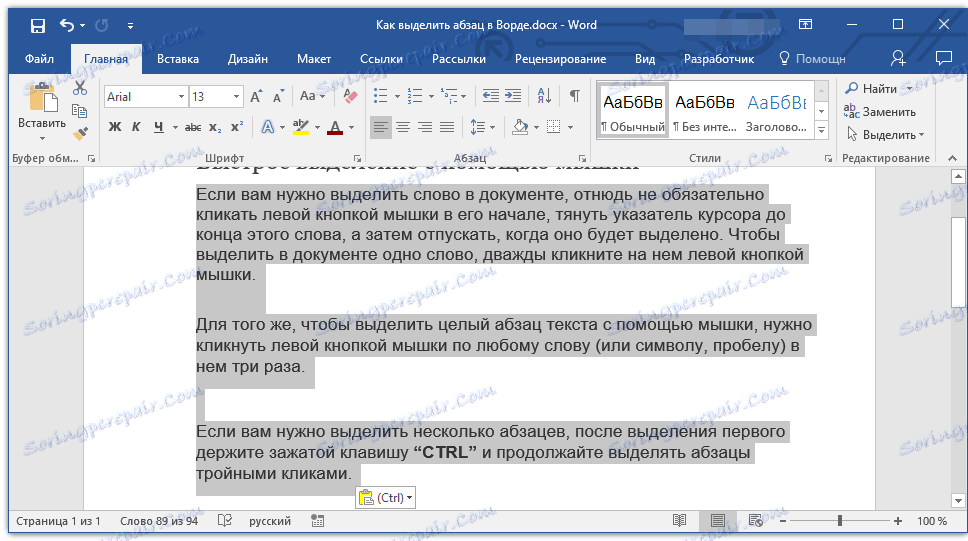The width and height of the screenshot is (968, 541).
Task: Click the Save icon in the title bar
Action: click(37, 25)
